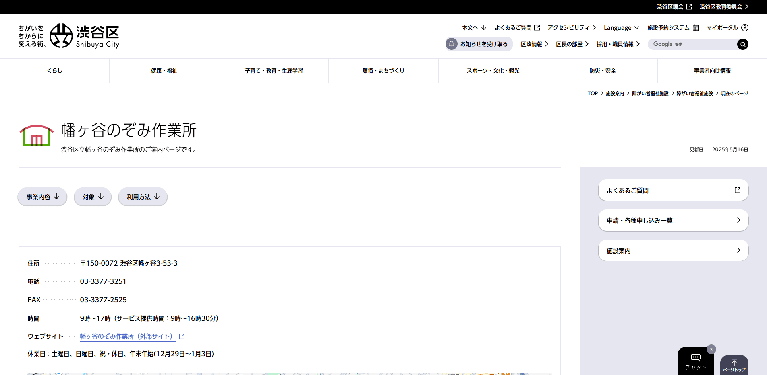The width and height of the screenshot is (767, 375).
Task: Expand アクセシビリティ menu in header
Action: [x=571, y=27]
